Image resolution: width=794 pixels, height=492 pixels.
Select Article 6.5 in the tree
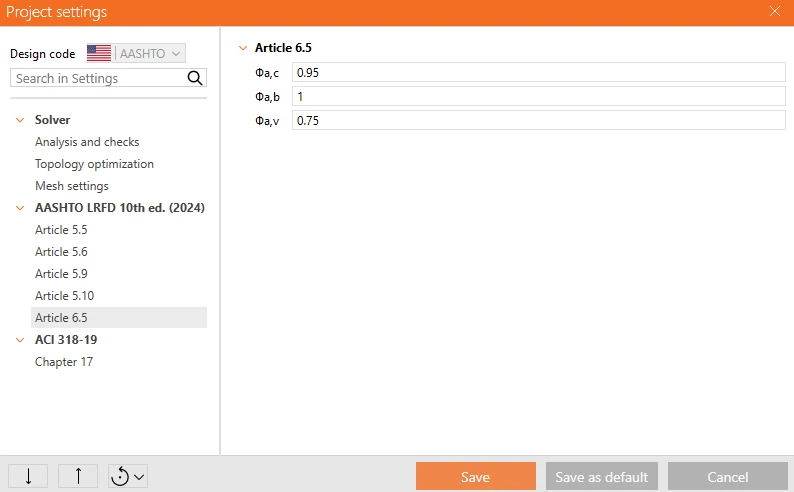[x=118, y=317]
